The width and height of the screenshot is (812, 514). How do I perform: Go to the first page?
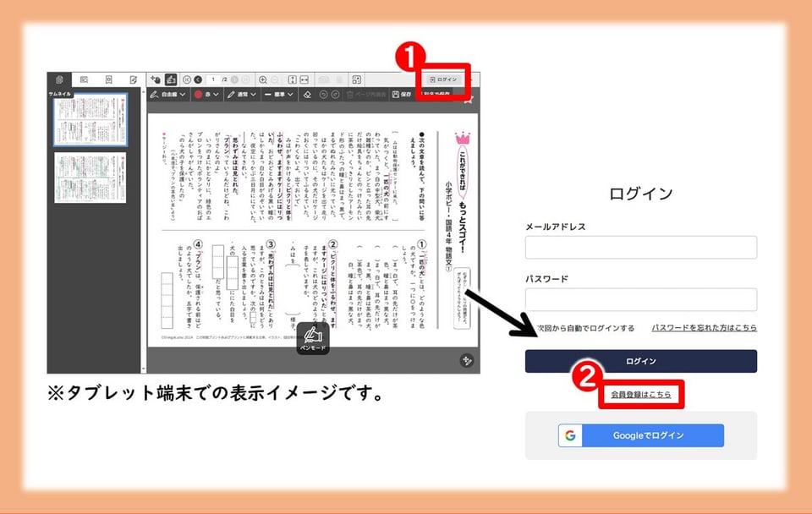click(x=188, y=79)
